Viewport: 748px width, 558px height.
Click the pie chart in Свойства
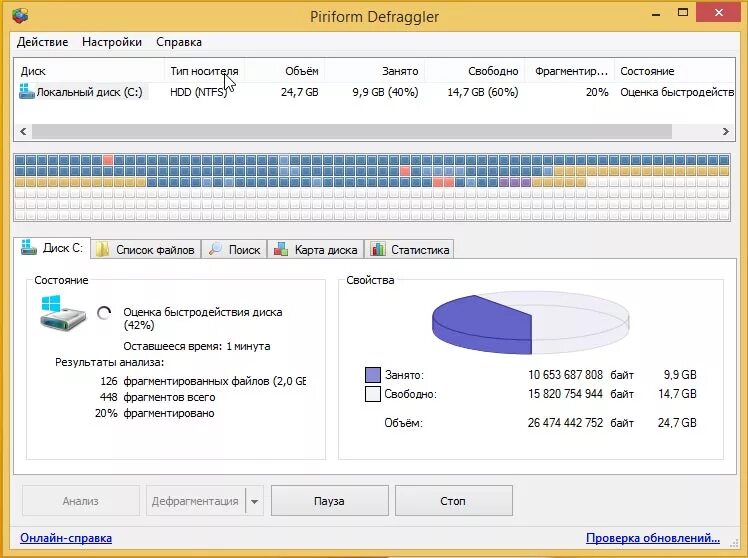pos(530,323)
